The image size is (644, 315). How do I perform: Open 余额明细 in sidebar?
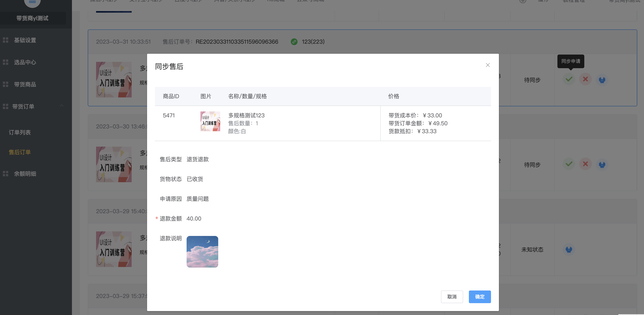pos(25,174)
